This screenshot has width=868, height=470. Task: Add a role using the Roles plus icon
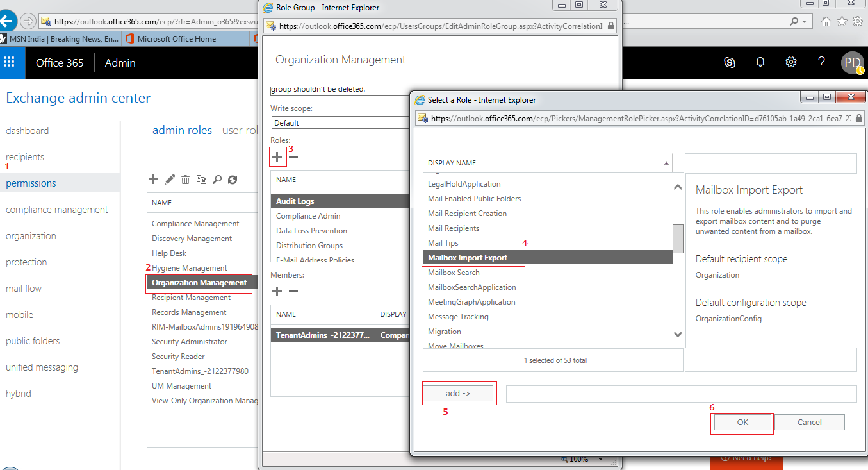277,156
